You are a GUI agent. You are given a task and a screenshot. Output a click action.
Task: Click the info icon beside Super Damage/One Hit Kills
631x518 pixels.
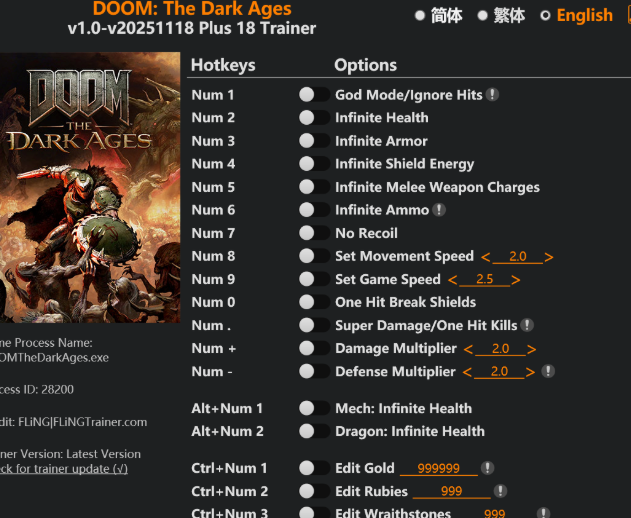527,325
